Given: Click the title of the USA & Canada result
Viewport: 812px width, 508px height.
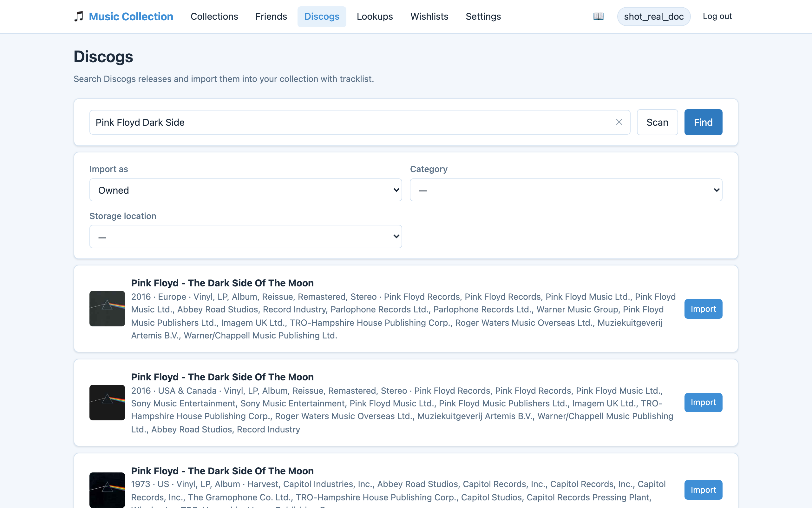Looking at the screenshot, I should tap(222, 377).
